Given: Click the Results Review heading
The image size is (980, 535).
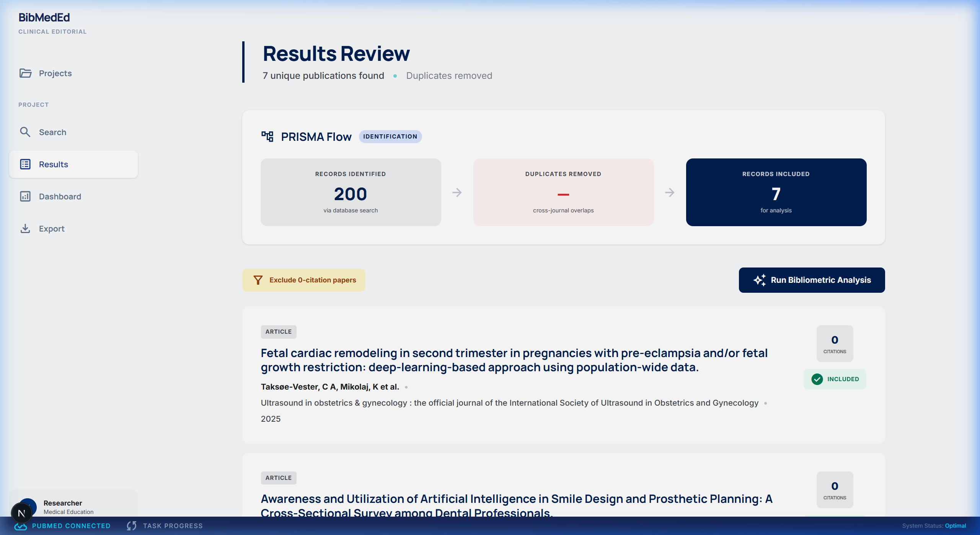Looking at the screenshot, I should (336, 54).
